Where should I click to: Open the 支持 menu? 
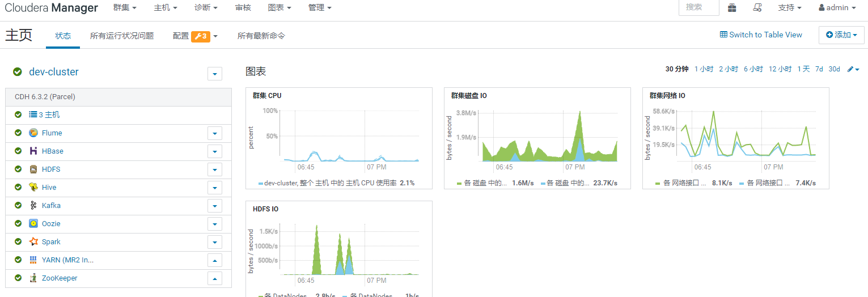coord(790,8)
